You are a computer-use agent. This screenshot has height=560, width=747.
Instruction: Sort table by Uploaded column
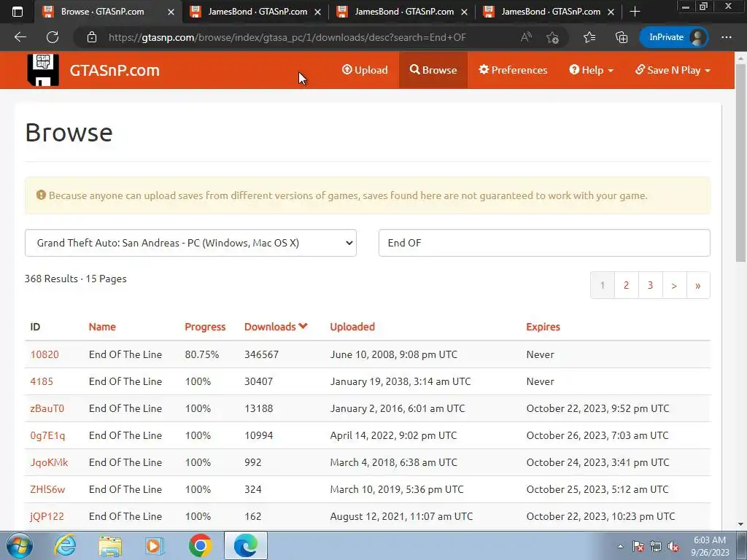point(352,327)
